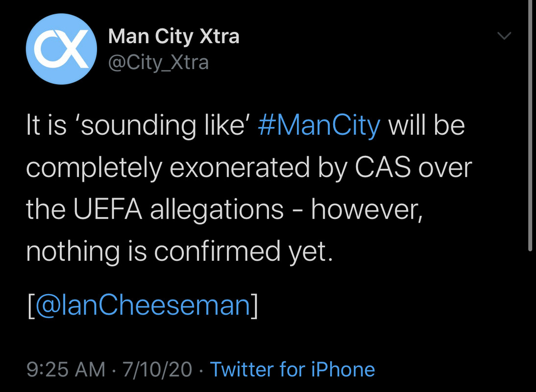Click the words 'will be' after hashtag

426,126
